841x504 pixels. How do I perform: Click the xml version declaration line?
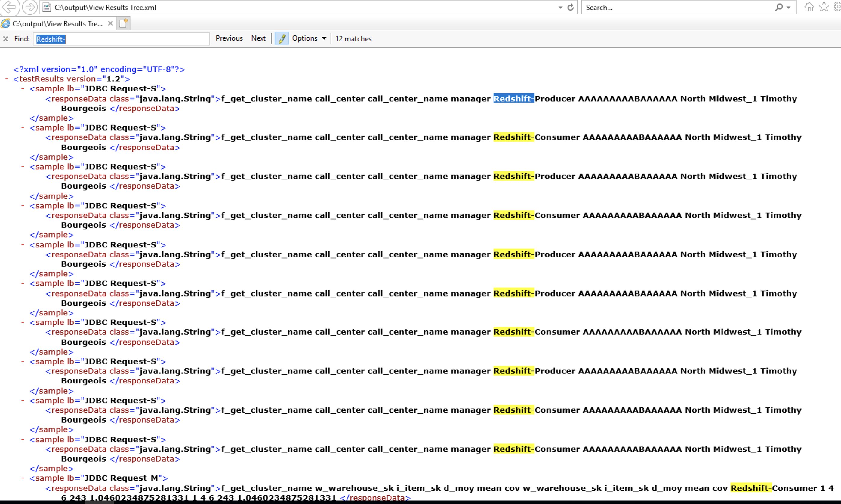[99, 69]
